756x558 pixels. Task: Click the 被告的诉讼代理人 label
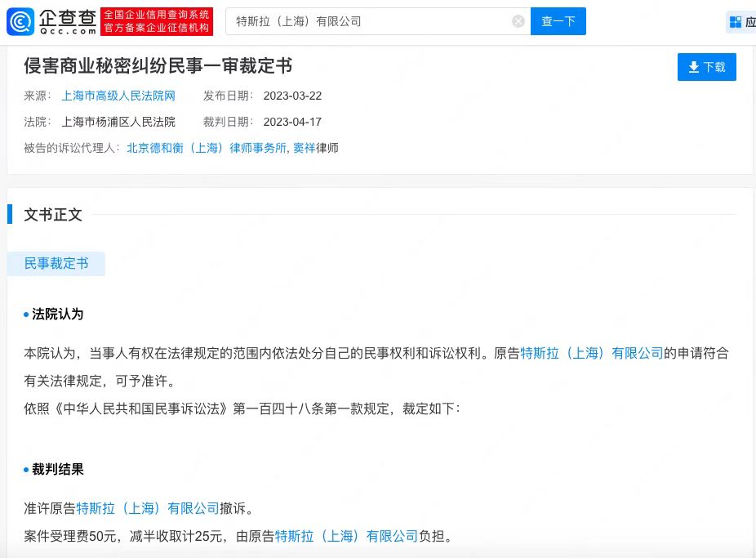70,148
